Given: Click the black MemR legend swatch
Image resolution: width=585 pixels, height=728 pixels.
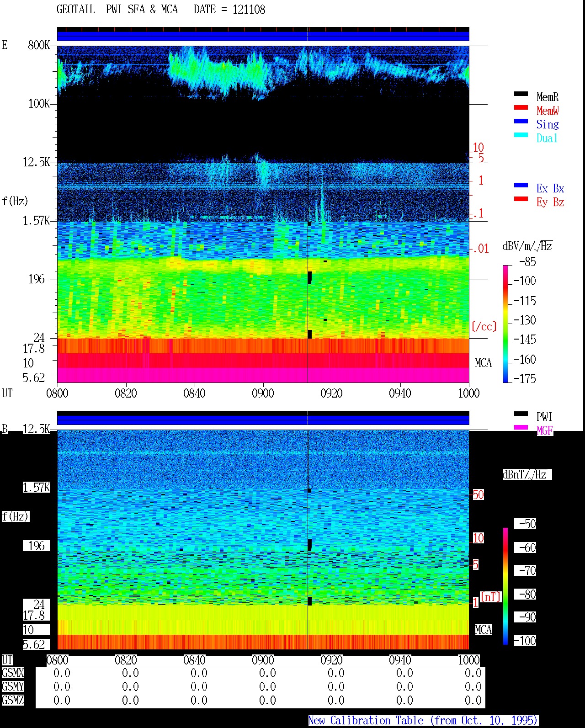Looking at the screenshot, I should coord(521,94).
